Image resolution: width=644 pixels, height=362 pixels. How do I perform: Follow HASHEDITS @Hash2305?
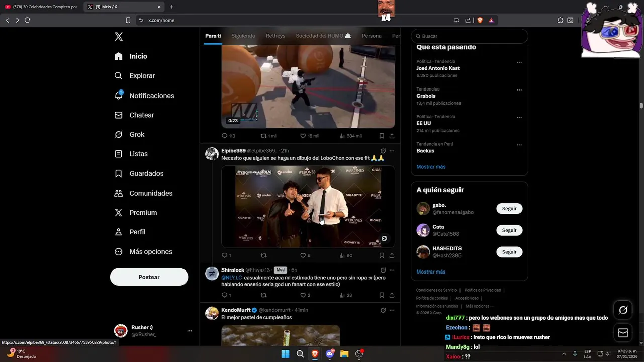point(509,252)
